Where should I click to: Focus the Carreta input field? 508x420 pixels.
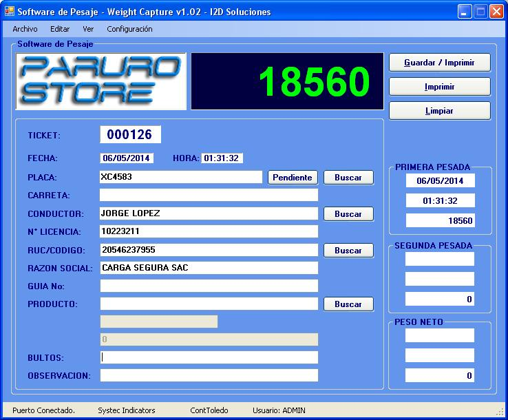point(209,196)
